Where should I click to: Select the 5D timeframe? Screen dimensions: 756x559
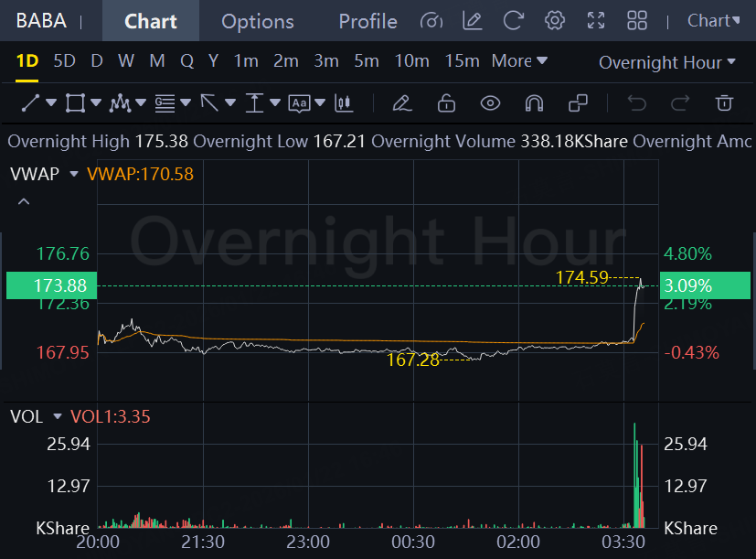tap(64, 61)
